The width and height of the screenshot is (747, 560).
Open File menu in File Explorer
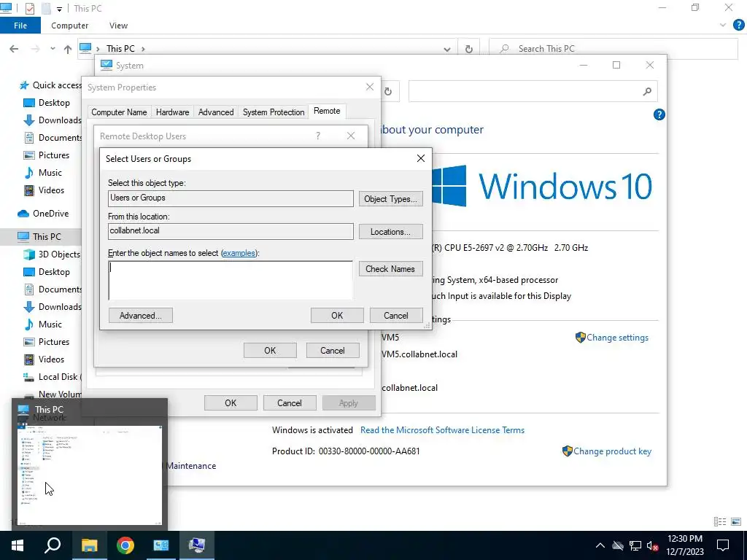click(x=20, y=26)
